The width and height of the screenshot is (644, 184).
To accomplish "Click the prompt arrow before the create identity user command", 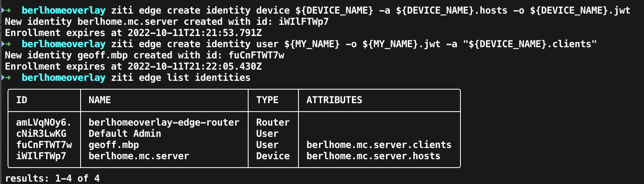I will click(x=7, y=44).
